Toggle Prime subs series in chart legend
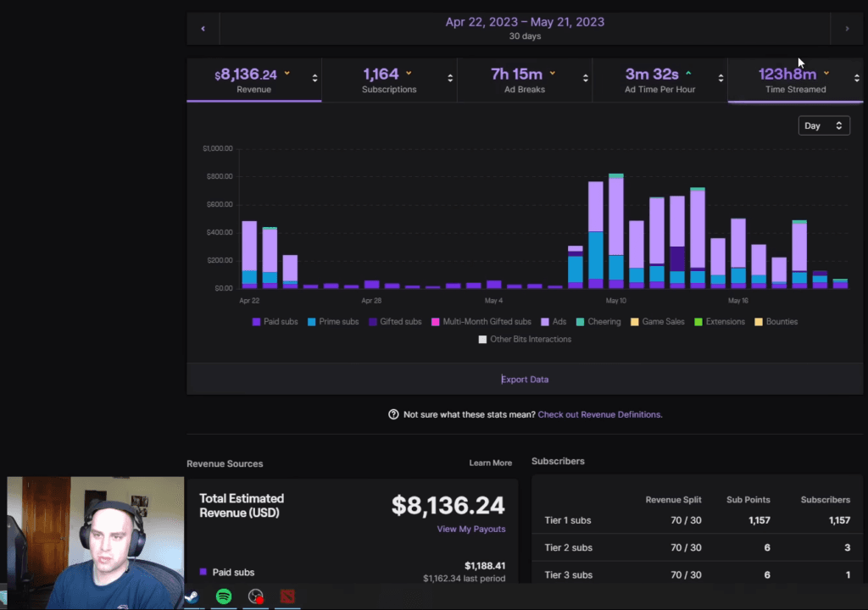Image resolution: width=868 pixels, height=610 pixels. (332, 322)
